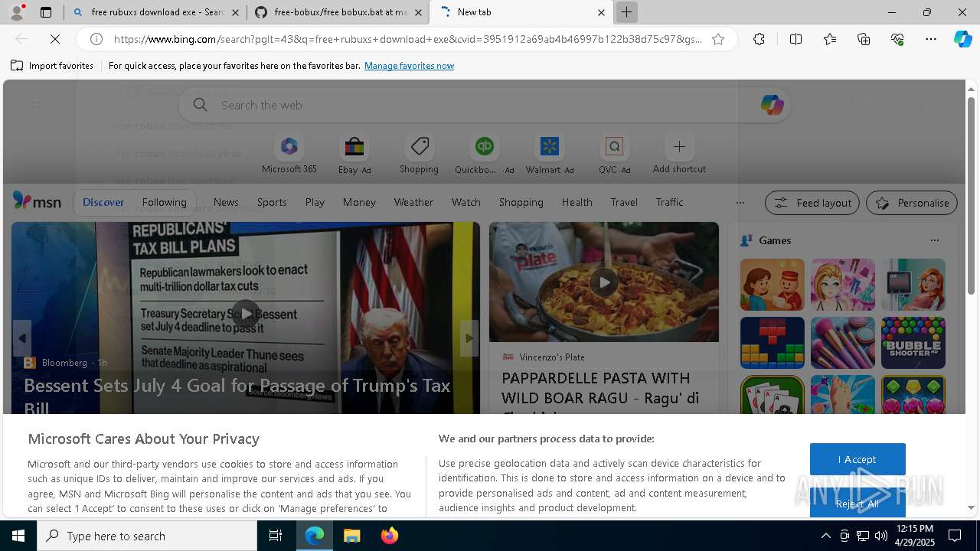
Task: Open the Copilot sidebar icon
Action: click(962, 39)
